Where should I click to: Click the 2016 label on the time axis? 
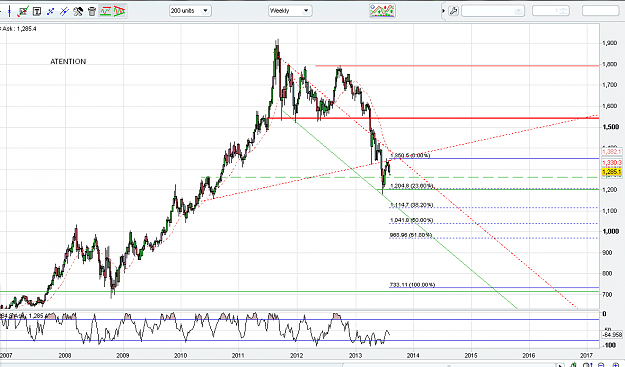point(529,355)
